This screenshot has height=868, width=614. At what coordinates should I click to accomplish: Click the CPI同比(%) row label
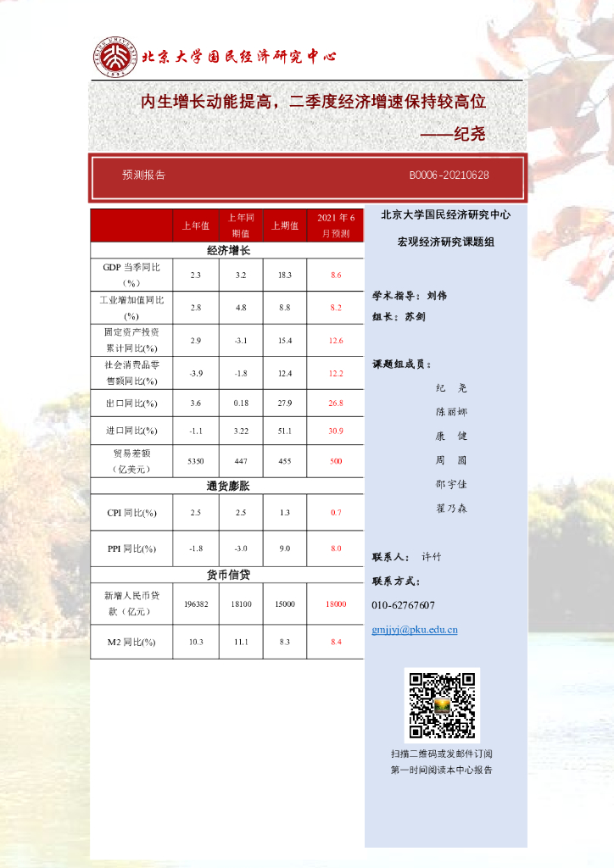131,513
